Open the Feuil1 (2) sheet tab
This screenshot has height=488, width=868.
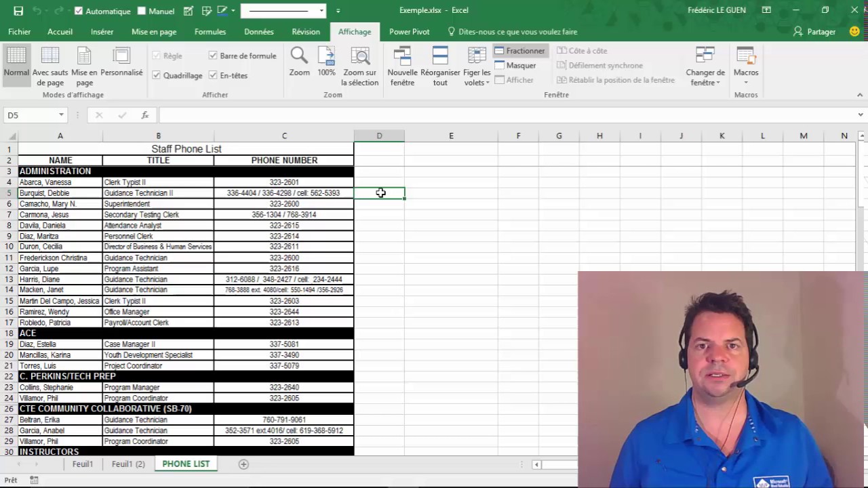click(128, 464)
